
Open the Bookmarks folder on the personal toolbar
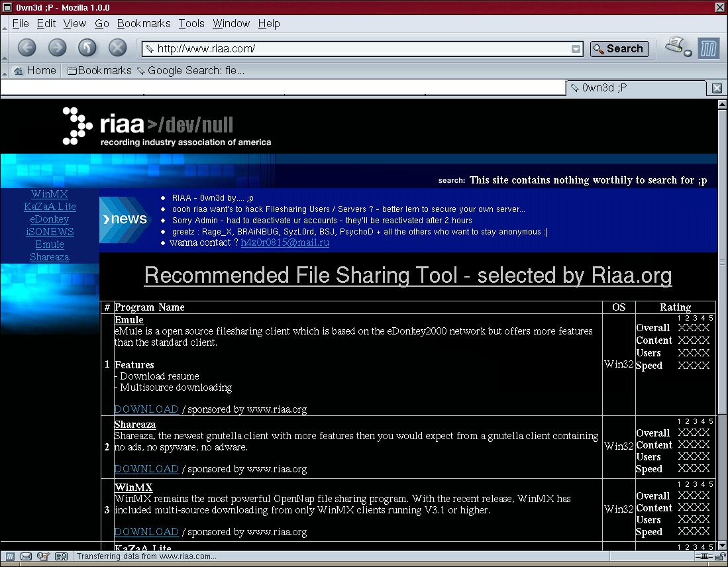click(99, 71)
